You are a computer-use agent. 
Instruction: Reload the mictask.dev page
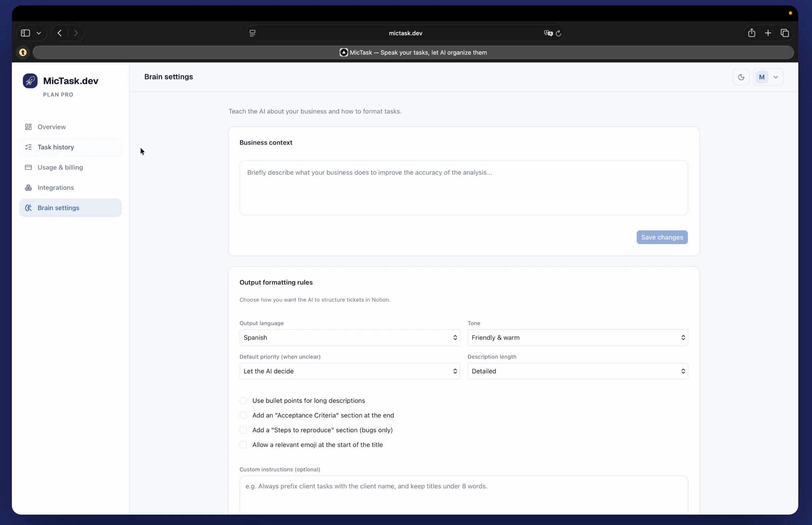(559, 33)
